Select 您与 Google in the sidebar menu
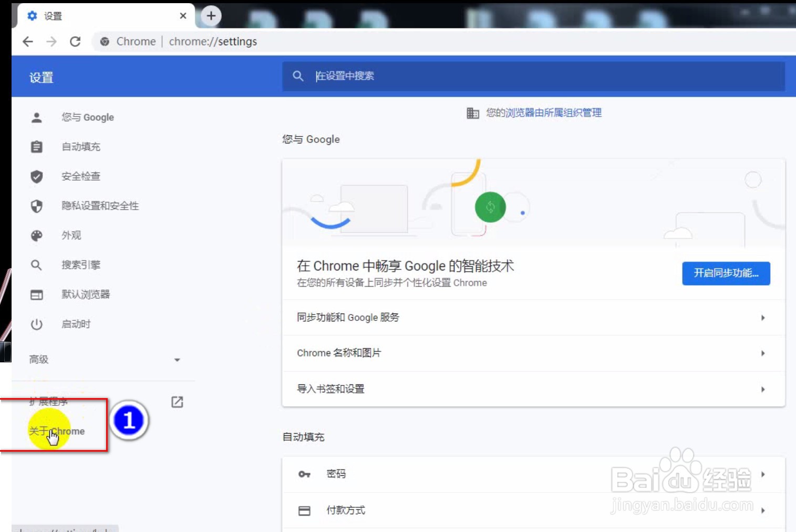The height and width of the screenshot is (532, 796). tap(88, 117)
